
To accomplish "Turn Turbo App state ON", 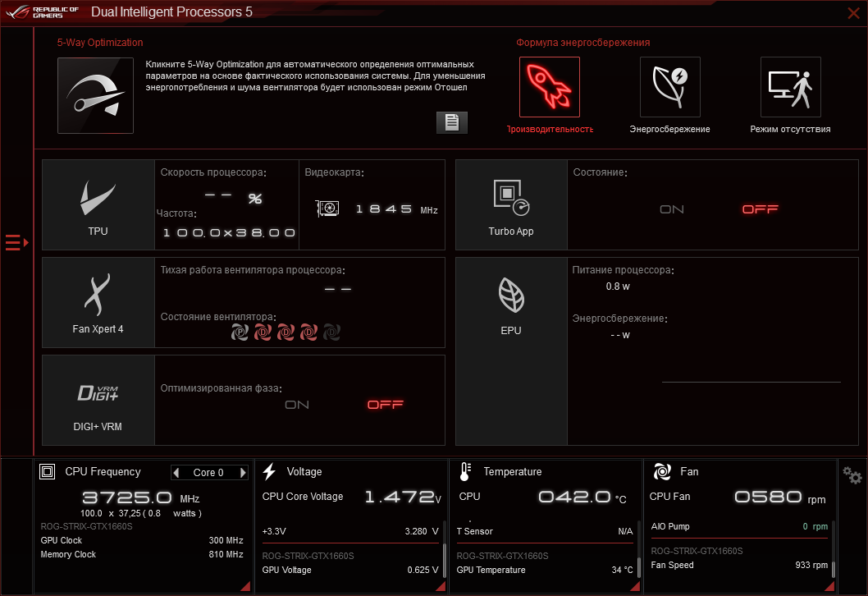I will pyautogui.click(x=671, y=209).
